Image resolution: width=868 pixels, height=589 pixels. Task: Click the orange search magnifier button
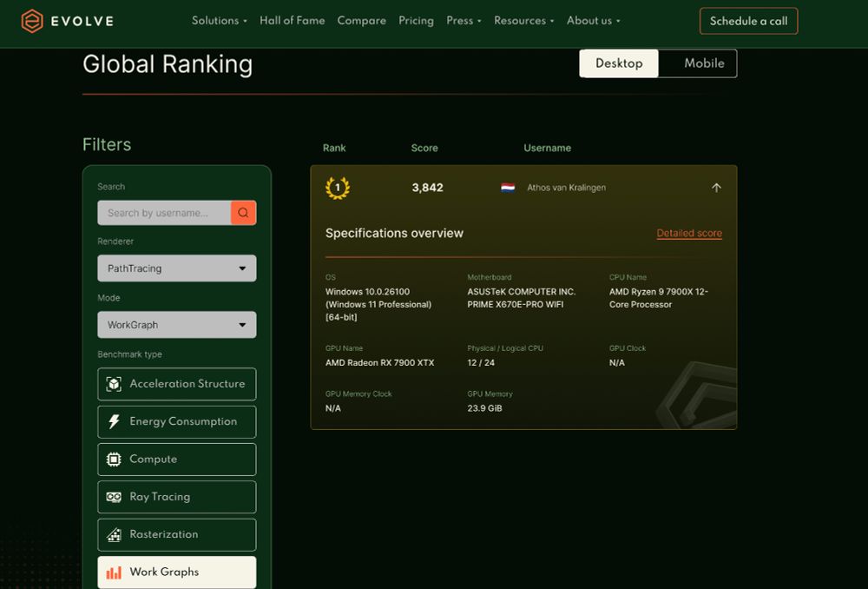coord(243,213)
